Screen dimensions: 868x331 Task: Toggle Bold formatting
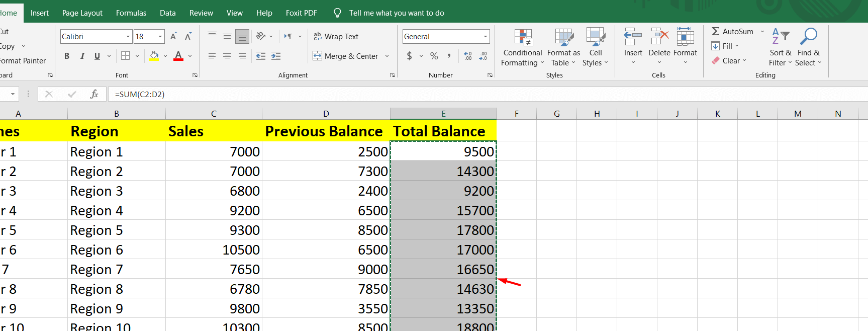click(67, 56)
